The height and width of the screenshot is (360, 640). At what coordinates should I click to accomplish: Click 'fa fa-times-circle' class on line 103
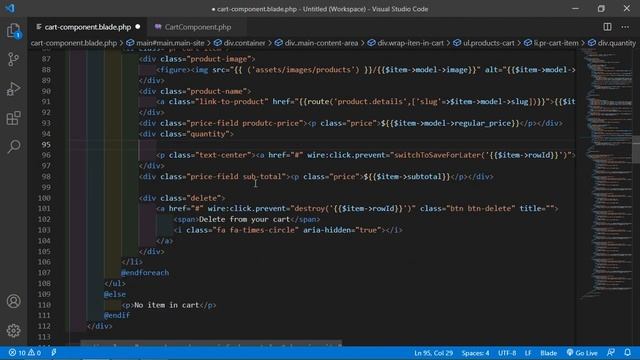(255, 230)
